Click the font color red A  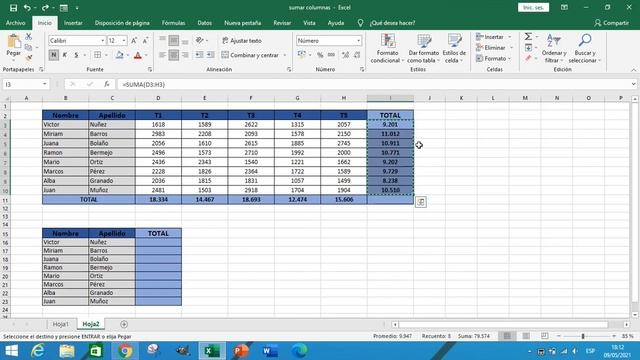click(138, 55)
